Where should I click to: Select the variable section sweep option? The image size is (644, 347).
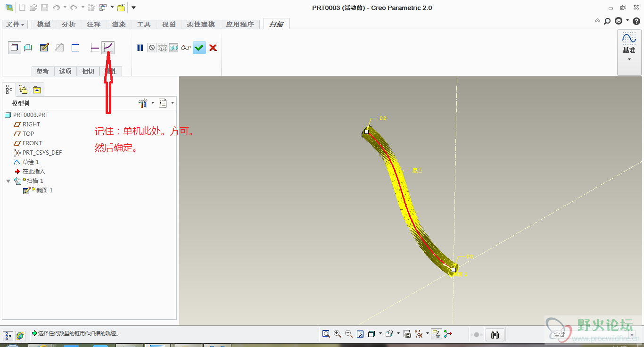108,48
